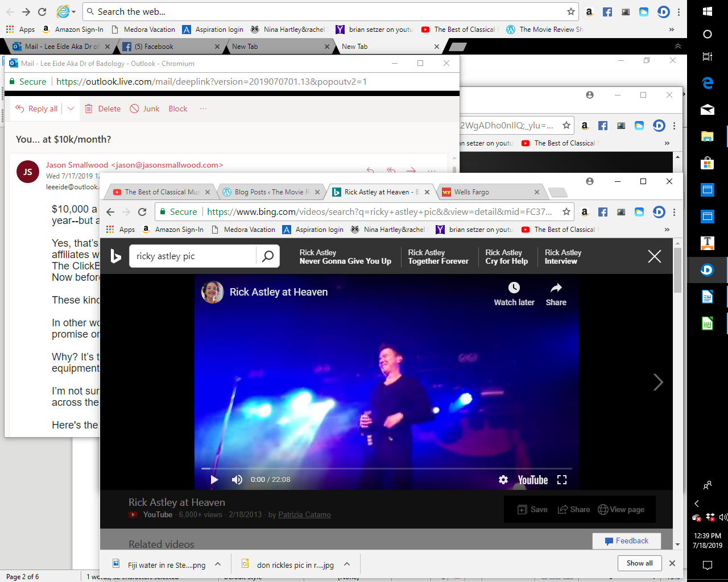
Task: Click the Watch later clock icon
Action: [514, 288]
